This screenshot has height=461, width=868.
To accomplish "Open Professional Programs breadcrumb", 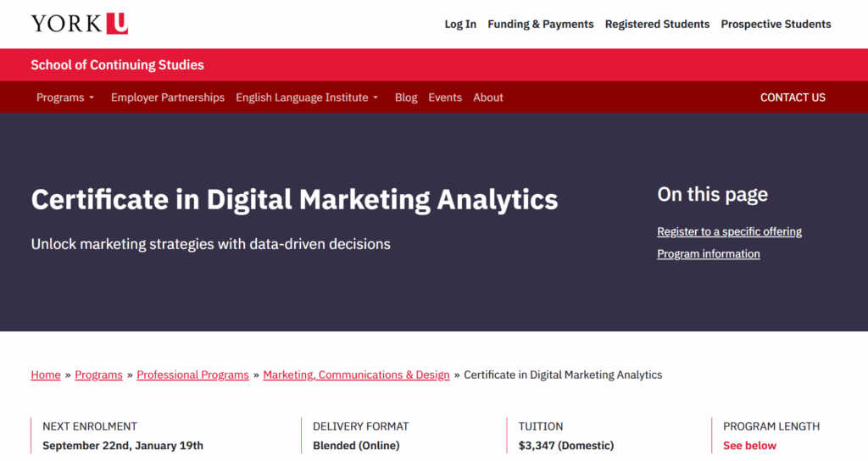I will pyautogui.click(x=192, y=375).
